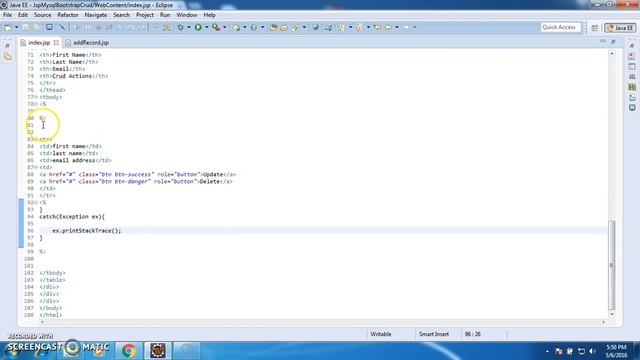Open the Help menu
This screenshot has width=640, height=360.
coord(209,15)
